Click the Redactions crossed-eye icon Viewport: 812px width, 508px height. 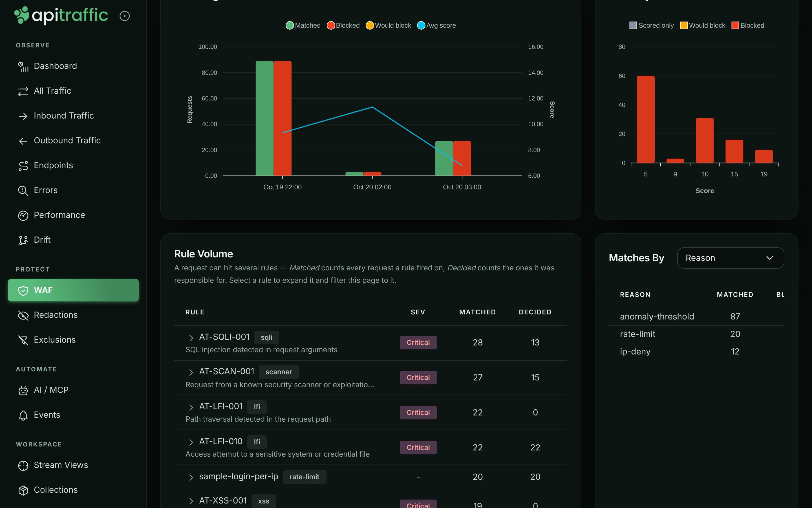tap(23, 315)
